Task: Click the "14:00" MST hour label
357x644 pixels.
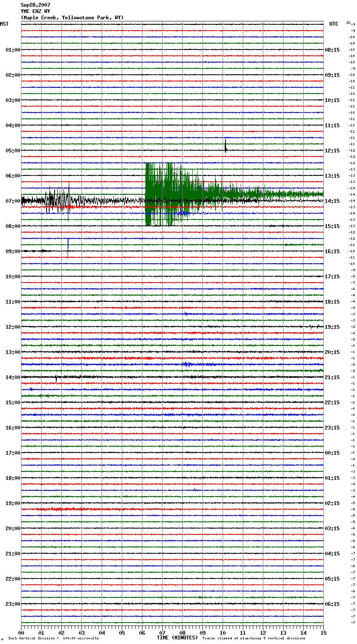Action: click(x=13, y=377)
